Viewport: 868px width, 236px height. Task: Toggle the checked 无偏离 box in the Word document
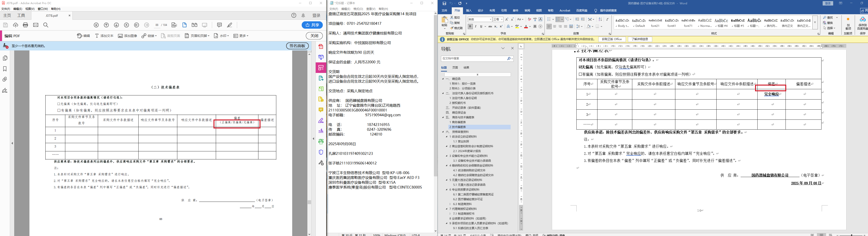pos(580,67)
